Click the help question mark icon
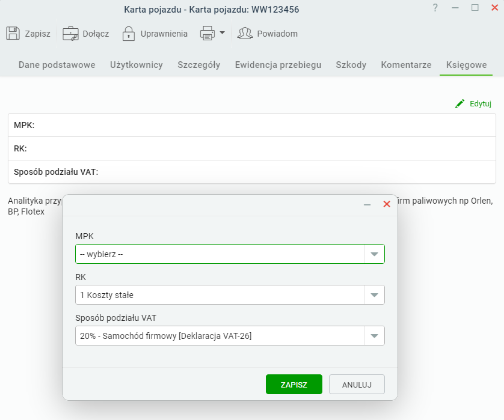Viewport: 504px width, 420px height. coord(435,8)
